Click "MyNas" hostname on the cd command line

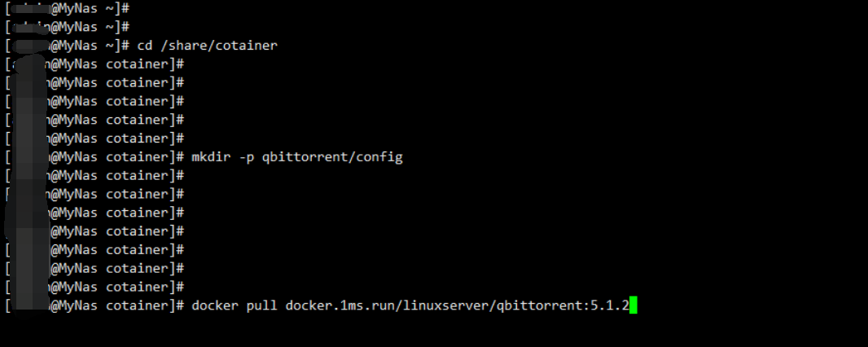78,46
